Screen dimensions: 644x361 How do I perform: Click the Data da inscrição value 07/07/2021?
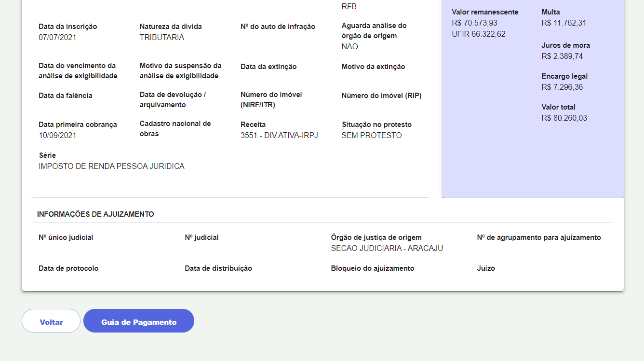pyautogui.click(x=57, y=38)
